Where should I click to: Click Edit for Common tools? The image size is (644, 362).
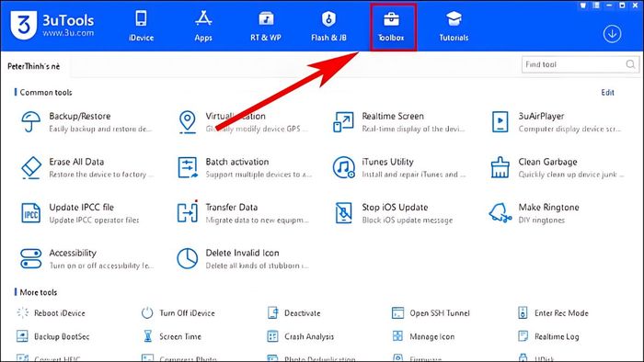pyautogui.click(x=607, y=92)
